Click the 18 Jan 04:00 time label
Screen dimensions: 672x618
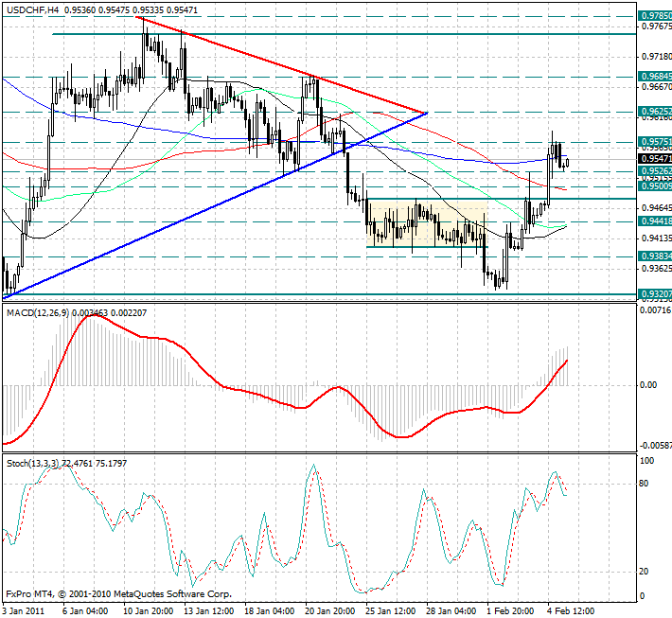[270, 610]
